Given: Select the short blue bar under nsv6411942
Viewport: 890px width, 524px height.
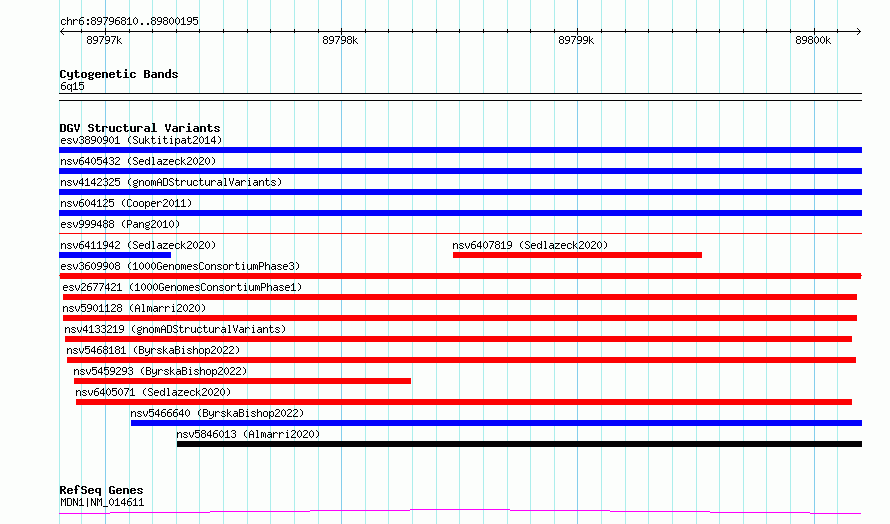Looking at the screenshot, I should (115, 255).
